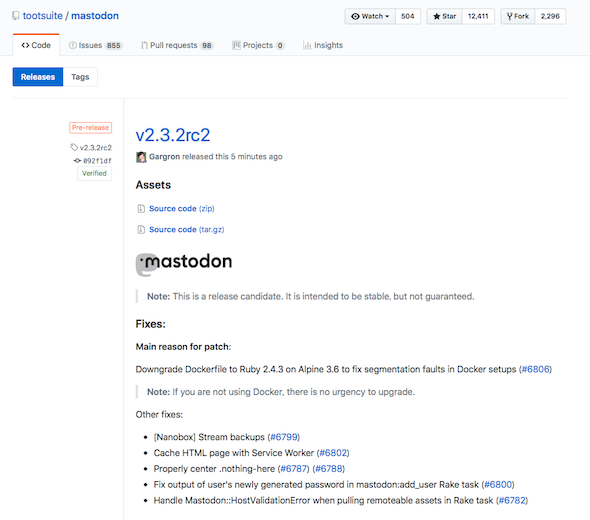Select the Tags view button
590x520 pixels.
(x=80, y=77)
